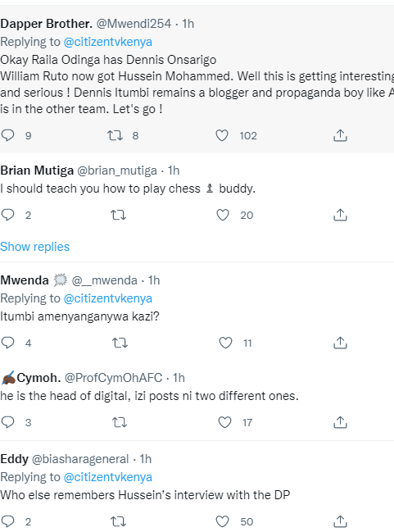394x532 pixels.
Task: Retweet Brian Mutiga's chess tweet
Action: click(118, 215)
